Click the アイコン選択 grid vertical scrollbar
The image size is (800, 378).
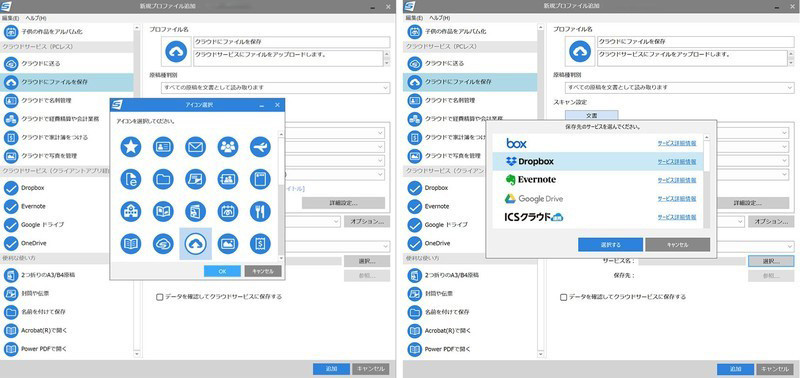[x=281, y=196]
